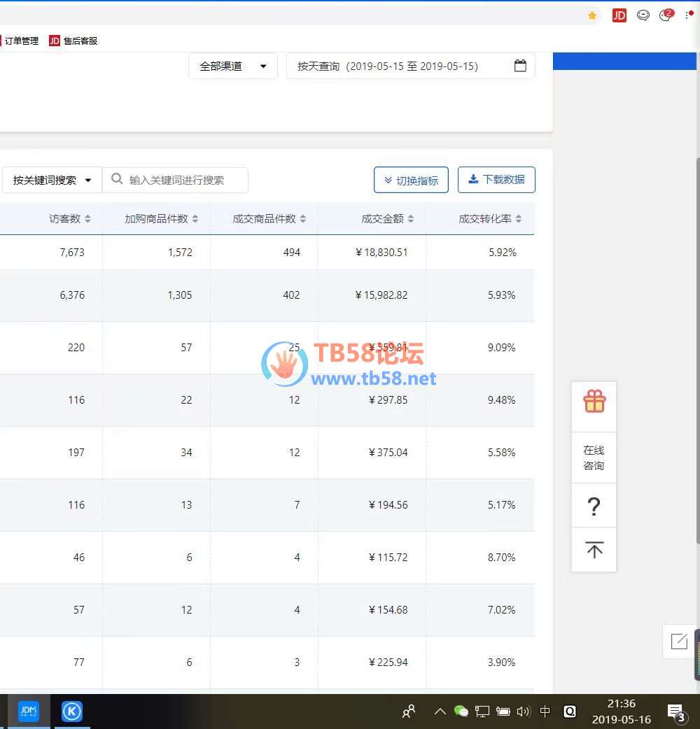Screen dimensions: 700x729
Task: Click the 切换指标 button
Action: click(x=411, y=181)
